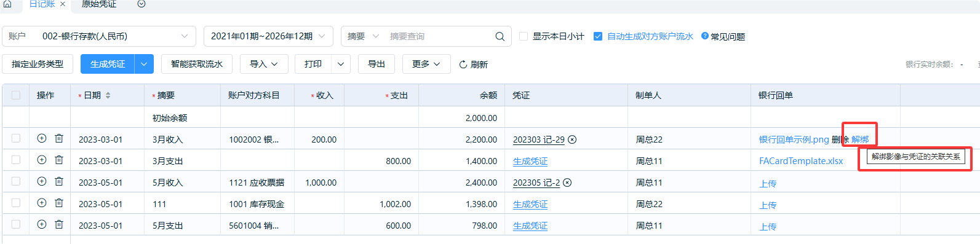Click 上传 in the row 111
Image resolution: width=980 pixels, height=244 pixels.
768,205
